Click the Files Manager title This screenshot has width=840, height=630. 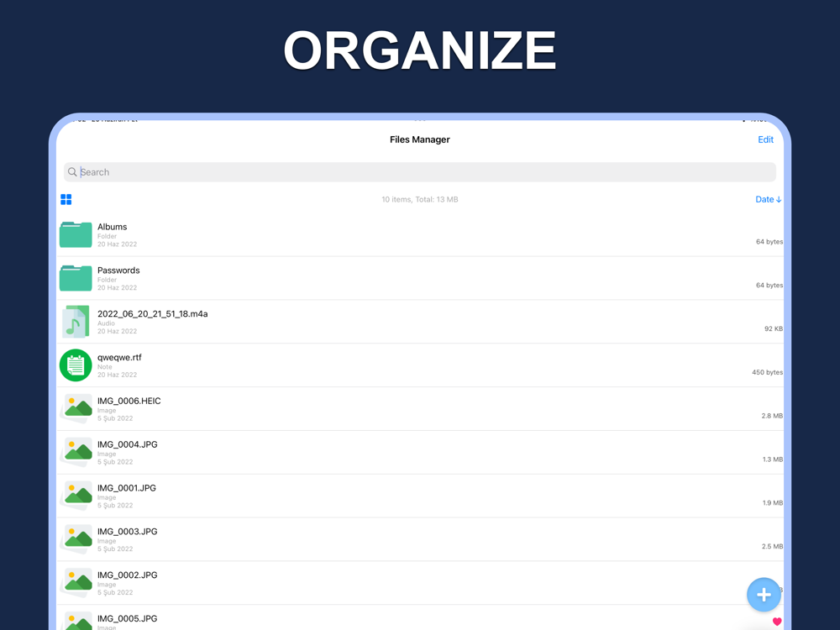[x=419, y=139]
